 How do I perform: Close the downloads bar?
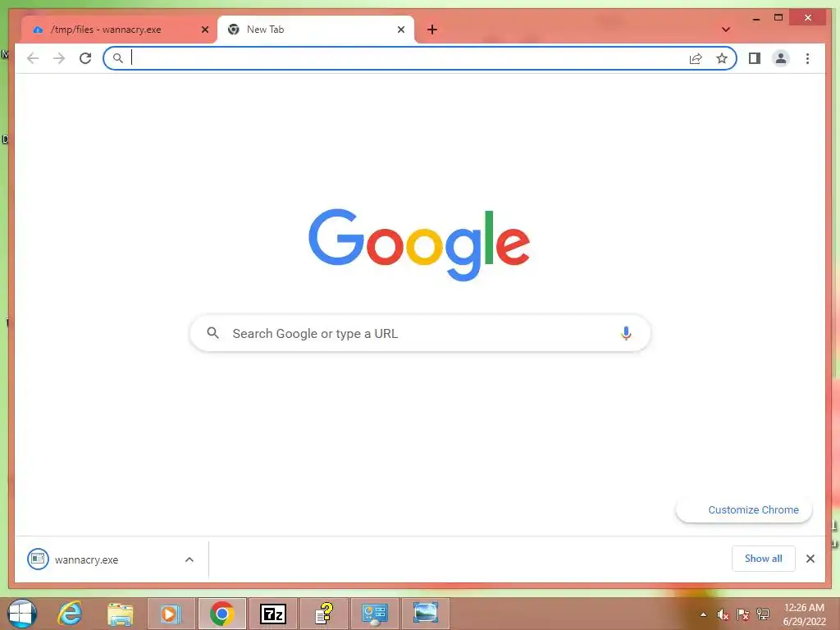[810, 559]
